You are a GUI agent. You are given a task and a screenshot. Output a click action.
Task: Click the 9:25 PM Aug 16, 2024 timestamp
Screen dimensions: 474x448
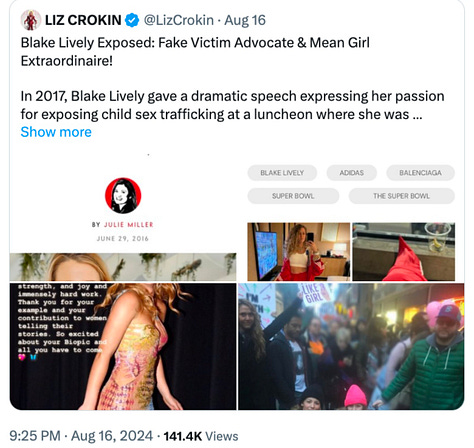(x=81, y=436)
